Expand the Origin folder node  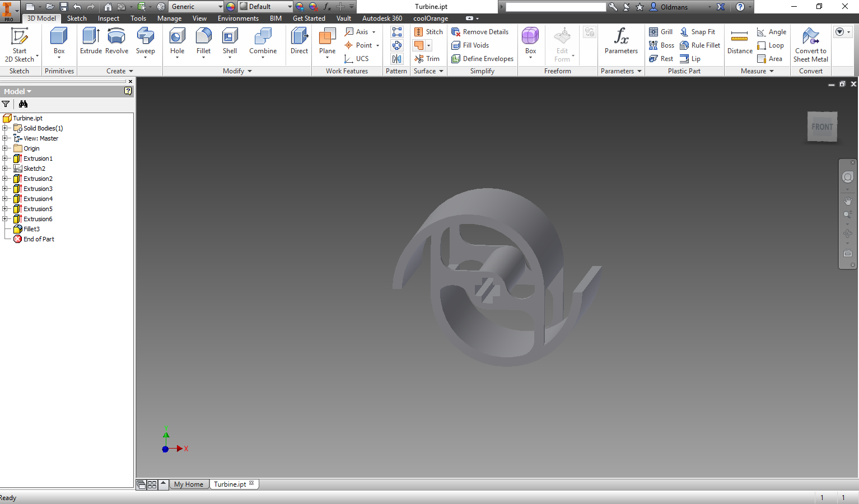[5, 148]
